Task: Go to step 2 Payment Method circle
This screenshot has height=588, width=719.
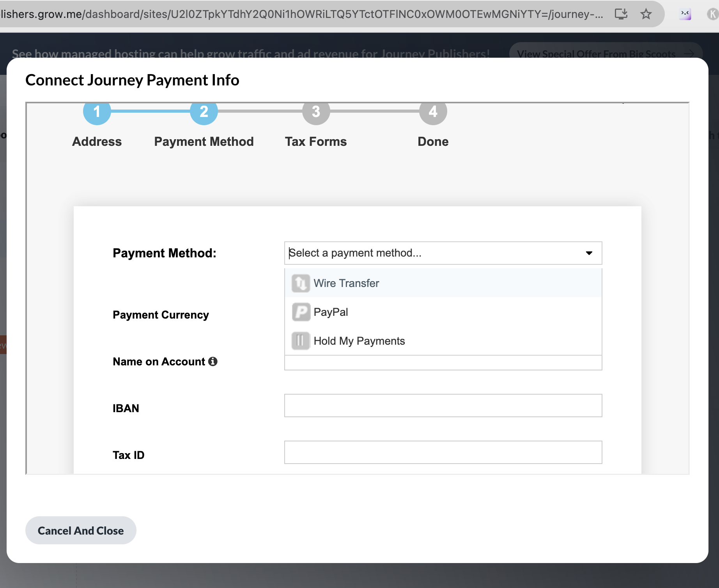Action: (x=204, y=112)
